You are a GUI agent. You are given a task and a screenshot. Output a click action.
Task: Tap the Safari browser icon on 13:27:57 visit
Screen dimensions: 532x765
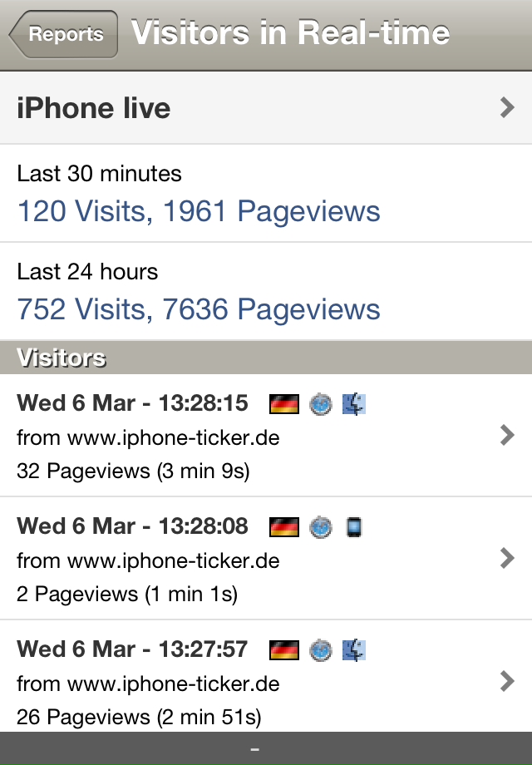pyautogui.click(x=321, y=650)
